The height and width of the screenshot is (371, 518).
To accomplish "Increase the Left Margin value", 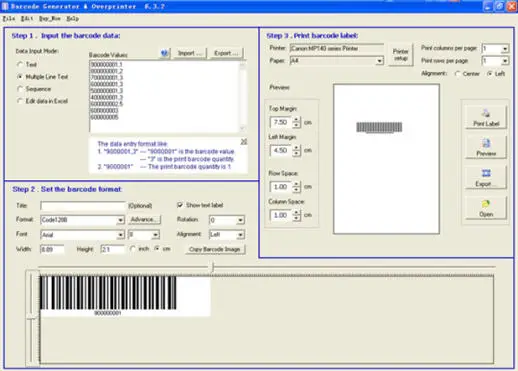I will (296, 147).
